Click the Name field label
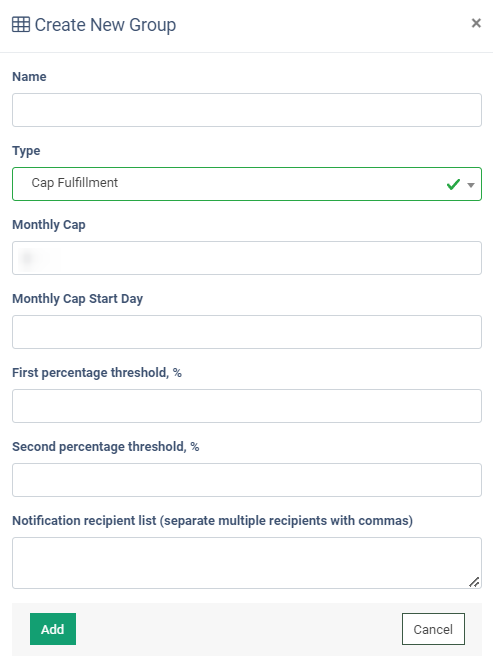Image resolution: width=493 pixels, height=668 pixels. tap(29, 77)
